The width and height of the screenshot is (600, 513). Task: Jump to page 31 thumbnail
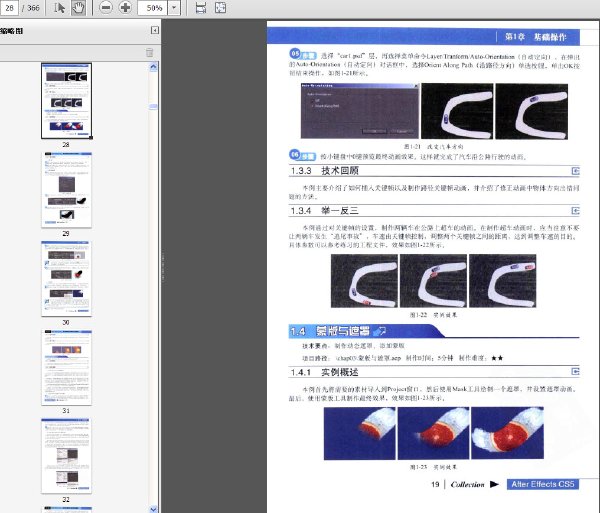(x=67, y=367)
